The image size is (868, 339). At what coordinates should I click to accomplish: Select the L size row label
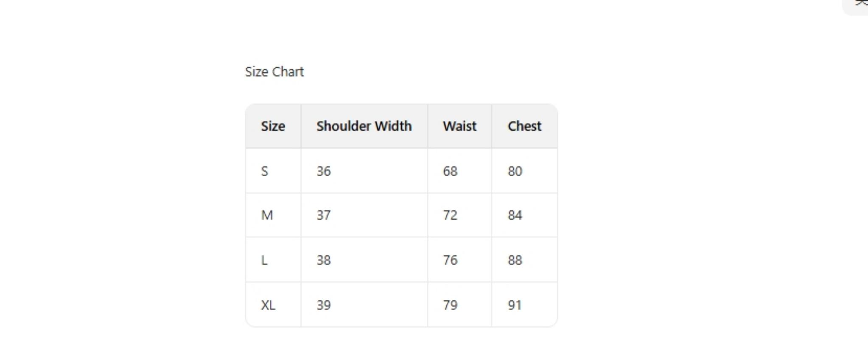point(264,260)
